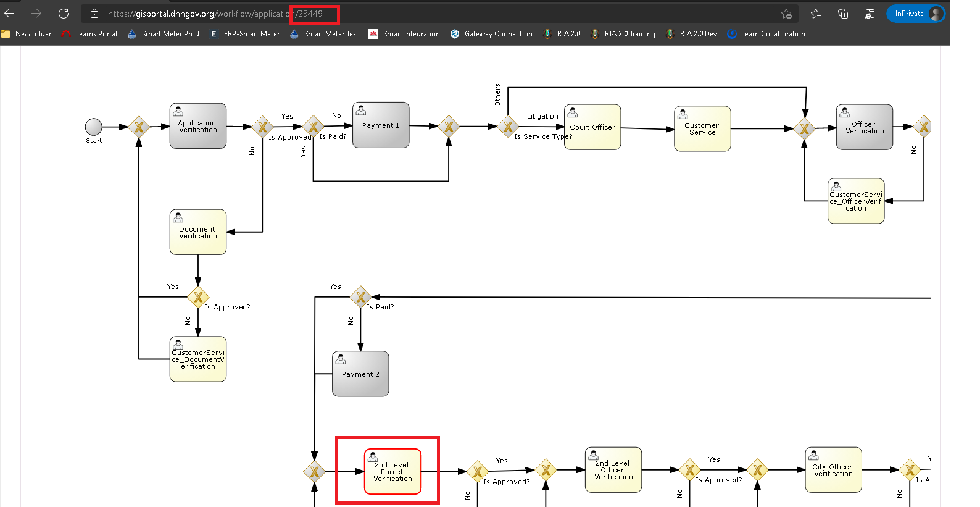This screenshot has width=980, height=507.
Task: Select the Payment 1 task
Action: [381, 125]
